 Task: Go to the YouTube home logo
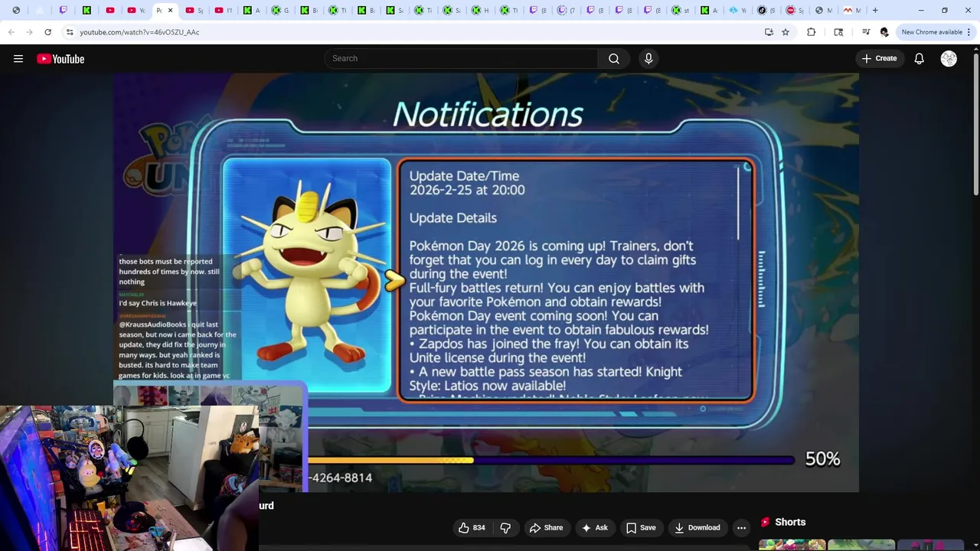60,59
